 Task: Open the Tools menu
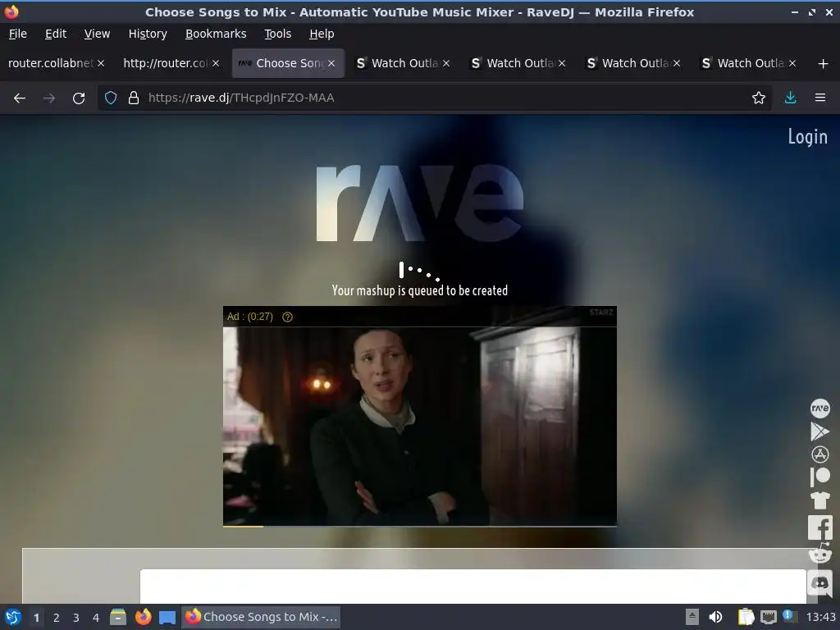tap(277, 34)
